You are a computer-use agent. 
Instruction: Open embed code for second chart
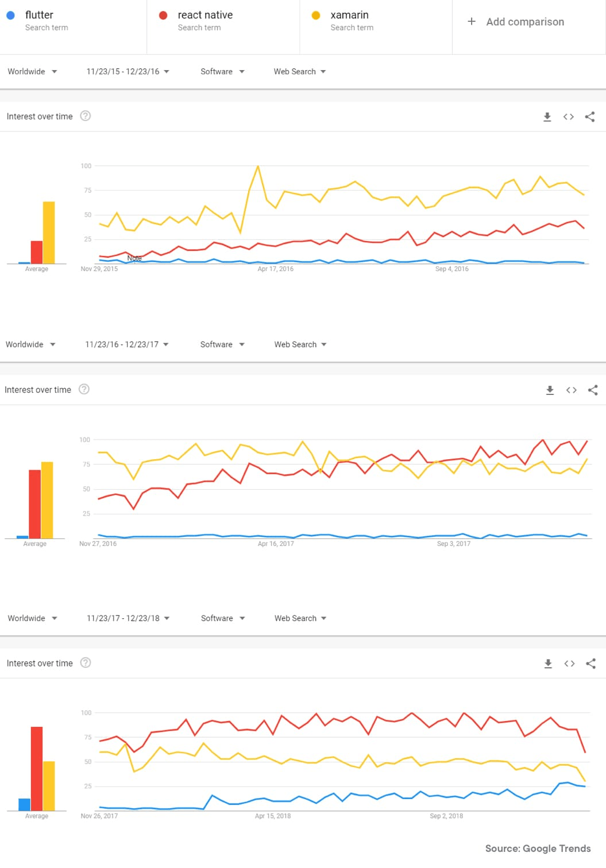572,390
